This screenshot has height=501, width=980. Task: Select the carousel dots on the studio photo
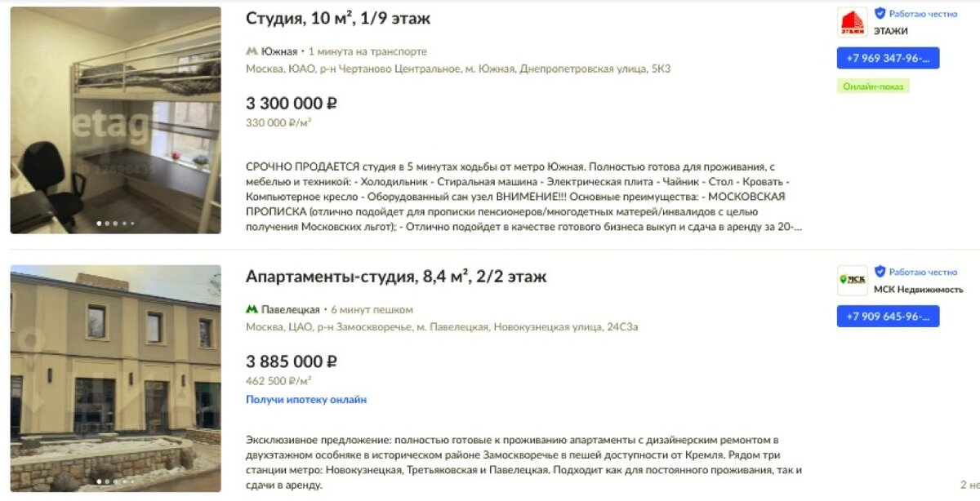[x=115, y=223]
